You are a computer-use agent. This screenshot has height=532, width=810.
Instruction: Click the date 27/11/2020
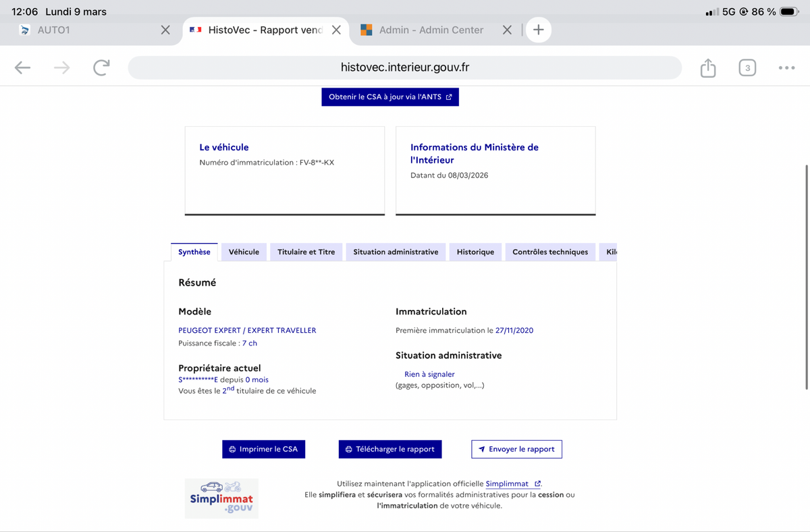tap(514, 330)
